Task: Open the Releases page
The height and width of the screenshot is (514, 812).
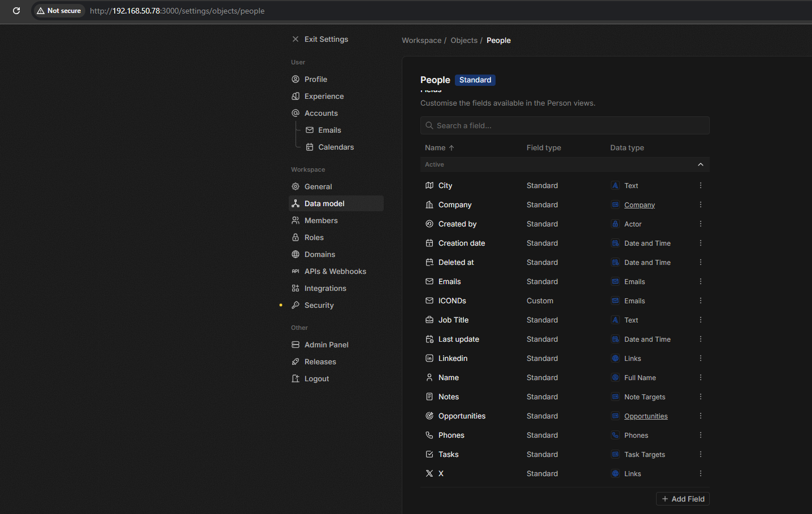Action: point(336,361)
